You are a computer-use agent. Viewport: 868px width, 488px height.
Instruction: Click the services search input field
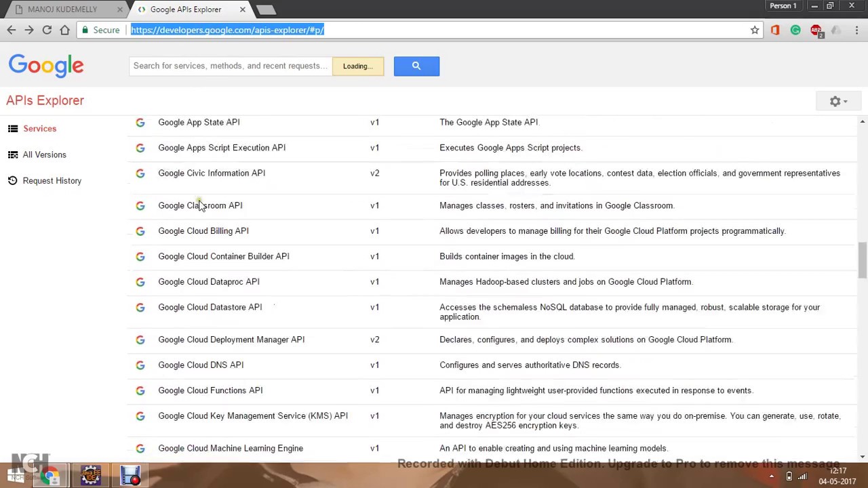pyautogui.click(x=231, y=66)
